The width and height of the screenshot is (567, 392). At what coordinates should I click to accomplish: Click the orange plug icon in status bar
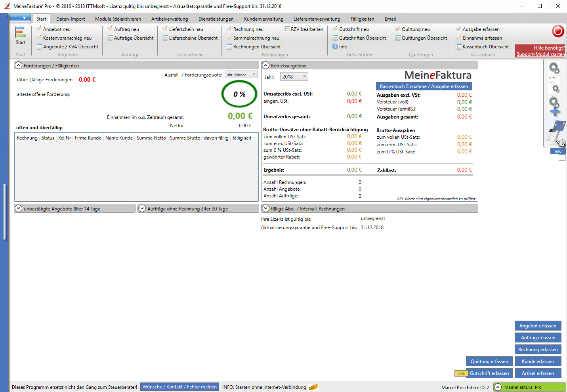[x=313, y=387]
